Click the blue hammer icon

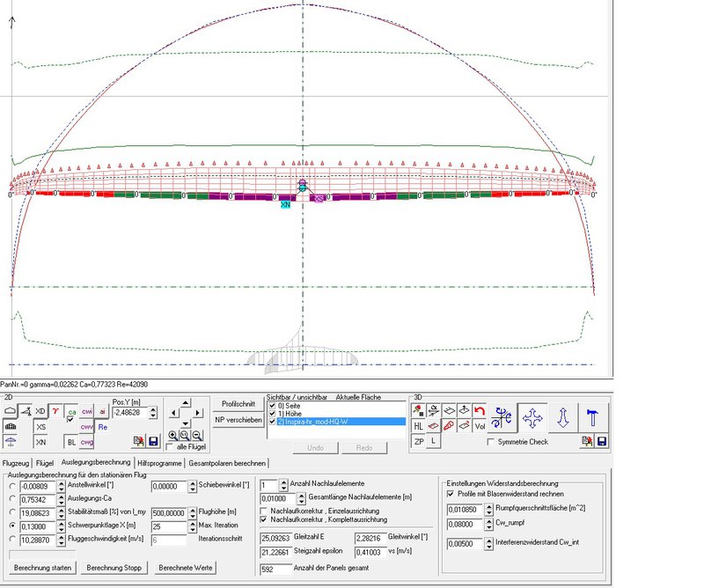593,417
